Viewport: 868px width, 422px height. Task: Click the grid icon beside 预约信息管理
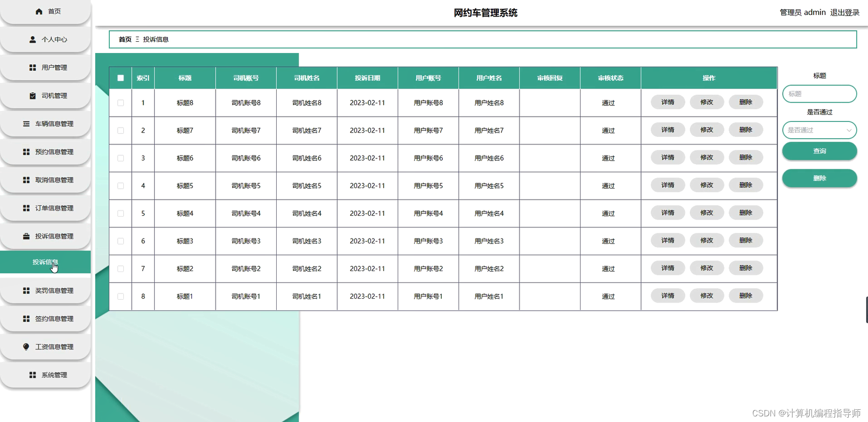[x=26, y=152]
